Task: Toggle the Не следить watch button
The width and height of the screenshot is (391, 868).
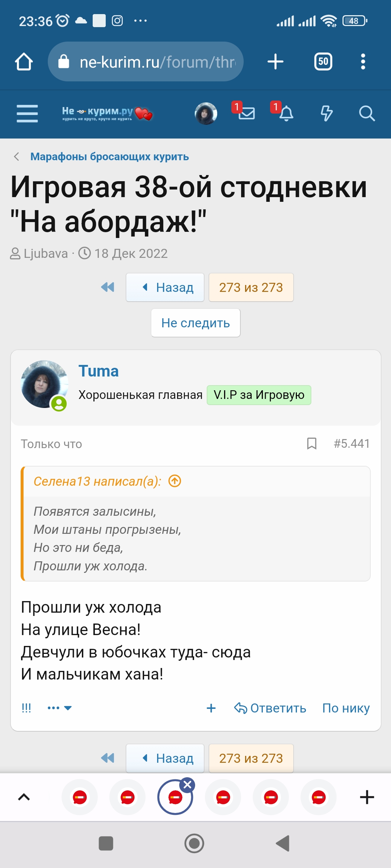Action: click(195, 323)
